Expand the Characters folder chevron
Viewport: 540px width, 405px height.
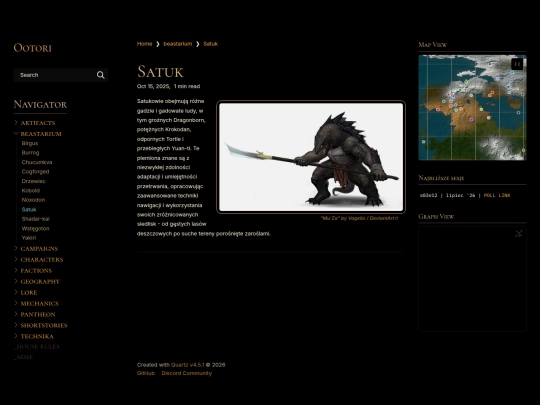tap(16, 259)
